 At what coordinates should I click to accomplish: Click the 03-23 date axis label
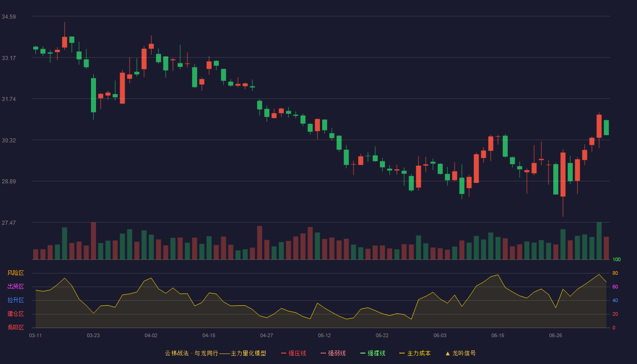(93, 335)
